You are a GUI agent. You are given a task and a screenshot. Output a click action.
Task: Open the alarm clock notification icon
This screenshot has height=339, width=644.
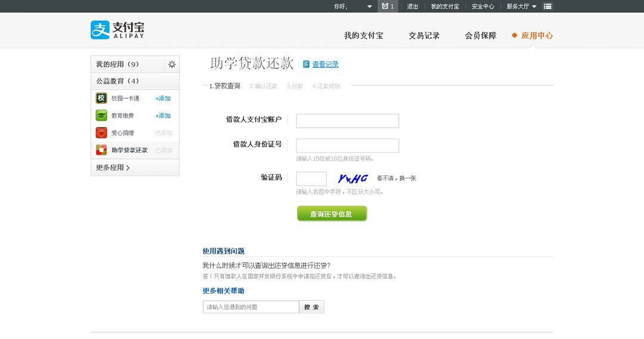(x=385, y=6)
